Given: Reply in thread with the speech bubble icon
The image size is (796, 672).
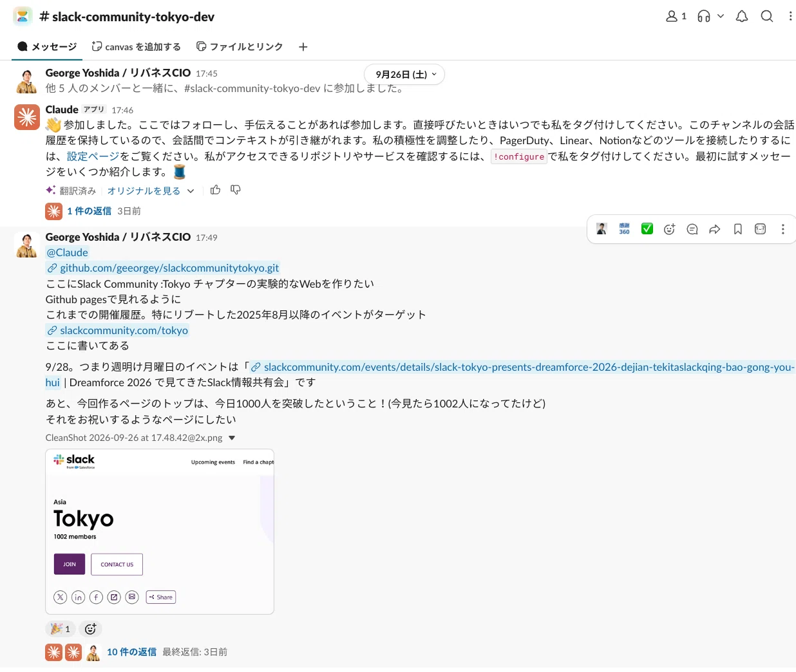Looking at the screenshot, I should click(x=692, y=229).
